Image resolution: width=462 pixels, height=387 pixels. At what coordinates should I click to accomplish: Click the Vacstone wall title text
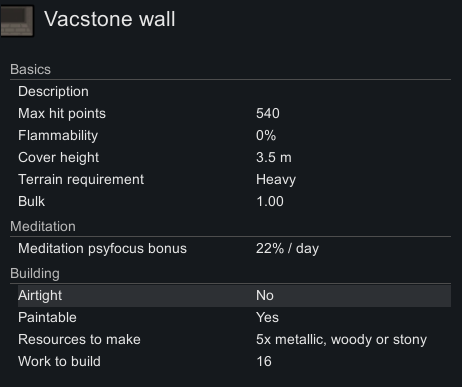pyautogui.click(x=110, y=19)
